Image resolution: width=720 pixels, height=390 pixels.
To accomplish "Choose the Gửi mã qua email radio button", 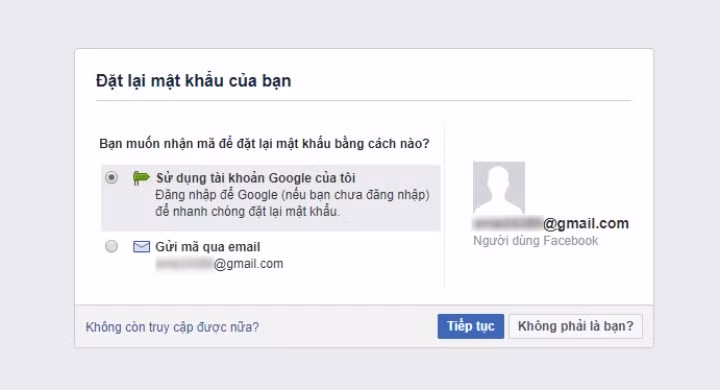I will 111,246.
